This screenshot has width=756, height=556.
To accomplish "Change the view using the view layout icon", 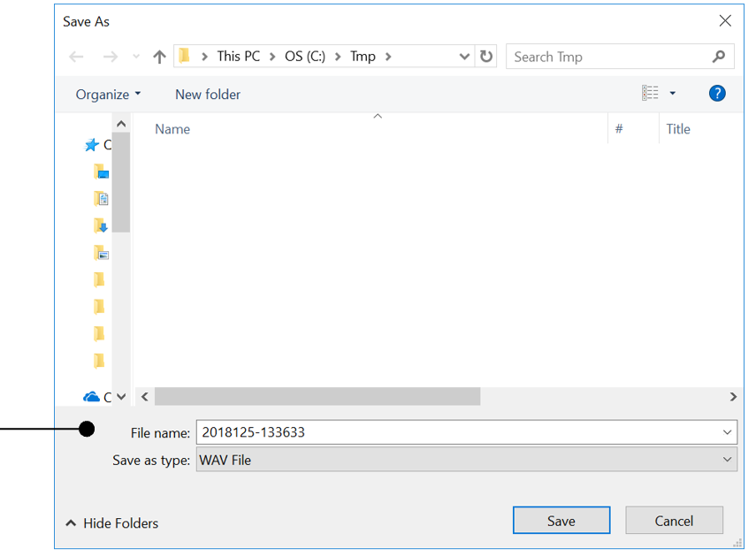I will point(650,93).
